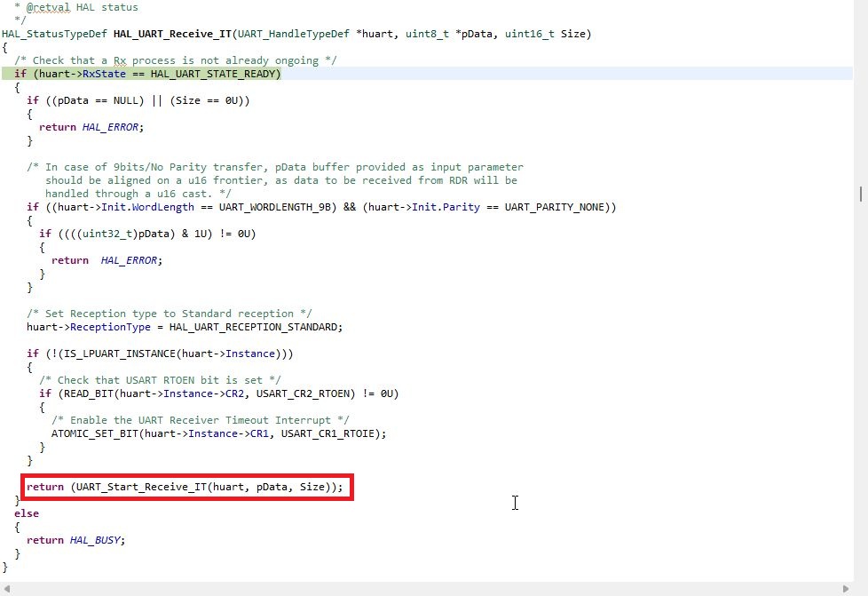Click NULL in the pData check
The image size is (868, 596).
[x=126, y=100]
